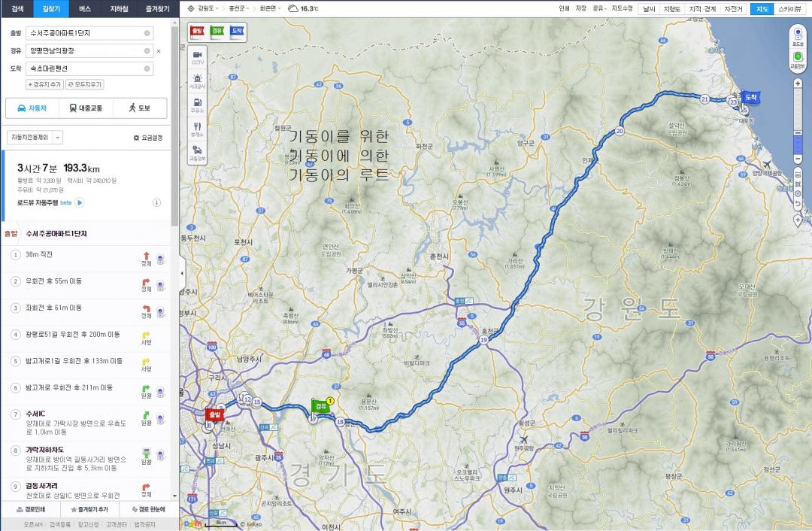
Task: Click the 사고공사 accident icon
Action: pyautogui.click(x=198, y=80)
